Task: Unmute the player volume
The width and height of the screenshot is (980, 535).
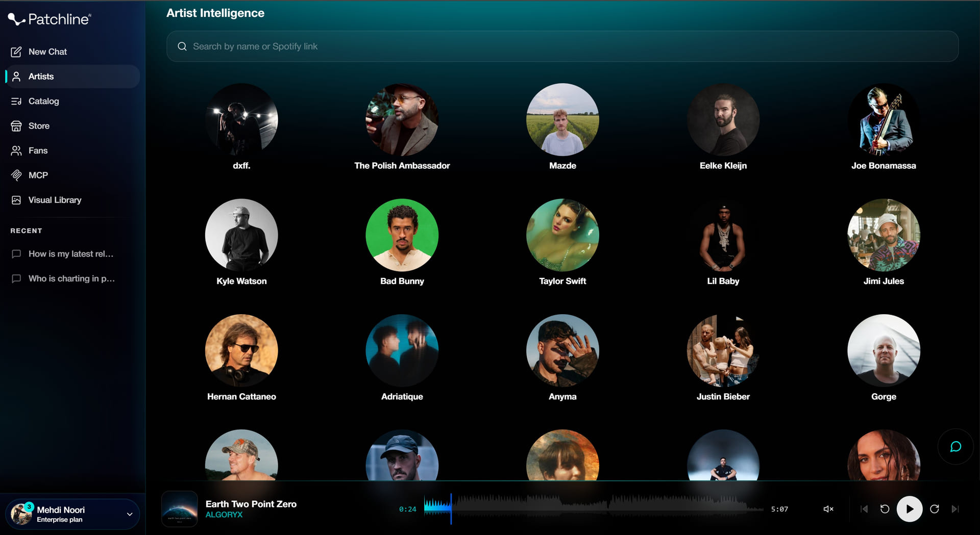Action: (828, 509)
